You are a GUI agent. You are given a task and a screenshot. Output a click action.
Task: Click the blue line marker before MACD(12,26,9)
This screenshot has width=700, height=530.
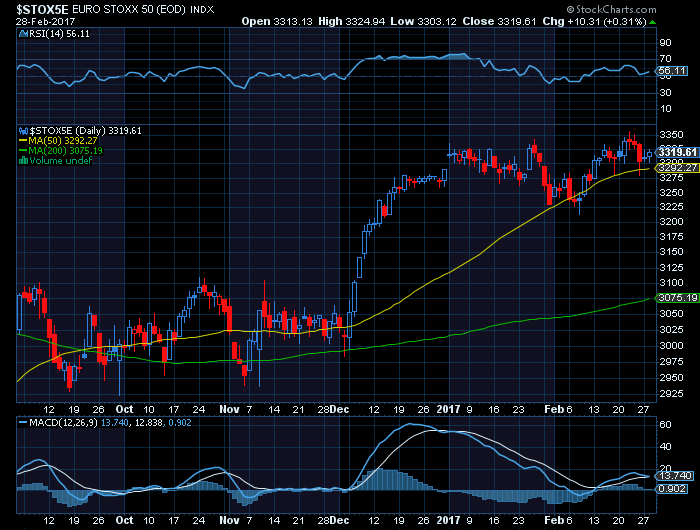point(23,423)
